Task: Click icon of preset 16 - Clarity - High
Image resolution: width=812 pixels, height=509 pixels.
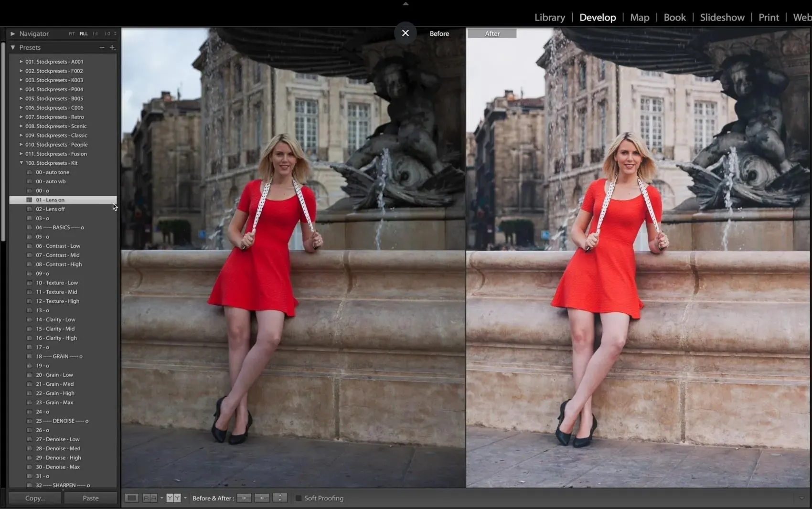Action: (x=29, y=338)
